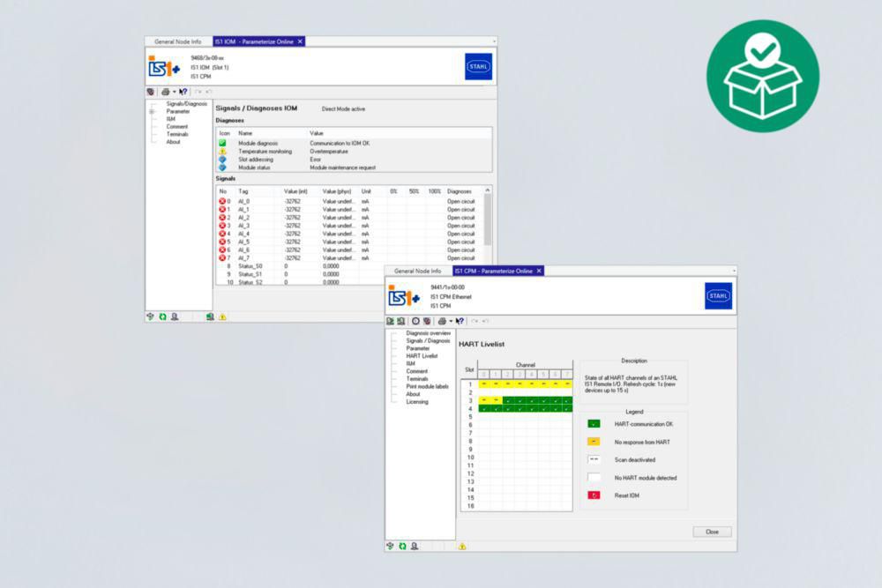Viewport: 882px width, 588px height.
Task: Switch to General Node Info tab in CPM window
Action: point(418,271)
